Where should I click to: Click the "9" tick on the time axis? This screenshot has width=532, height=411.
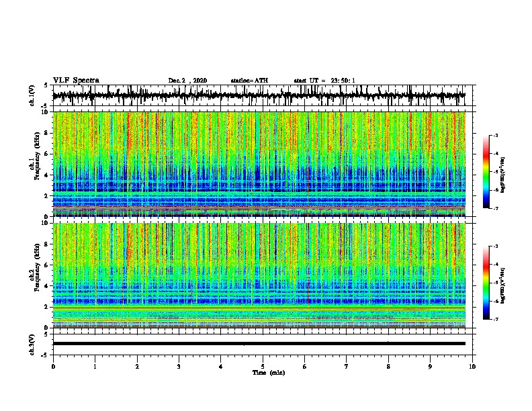point(430,366)
